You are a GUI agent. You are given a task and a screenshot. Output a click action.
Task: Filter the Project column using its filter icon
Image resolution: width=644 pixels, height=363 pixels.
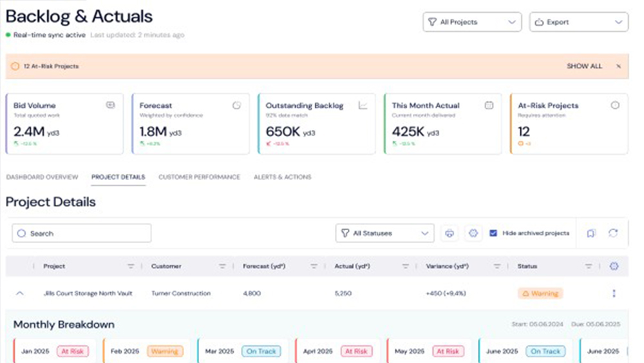click(131, 266)
